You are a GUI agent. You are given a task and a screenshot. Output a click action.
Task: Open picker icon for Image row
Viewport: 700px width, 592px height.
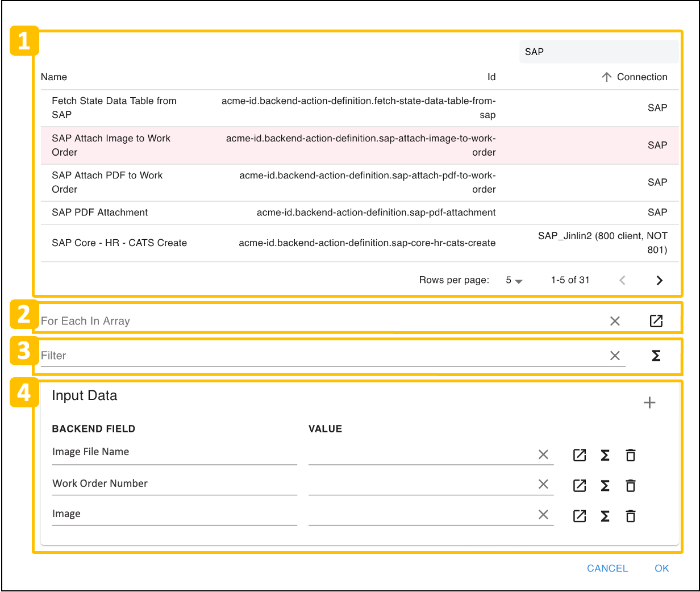pos(580,516)
